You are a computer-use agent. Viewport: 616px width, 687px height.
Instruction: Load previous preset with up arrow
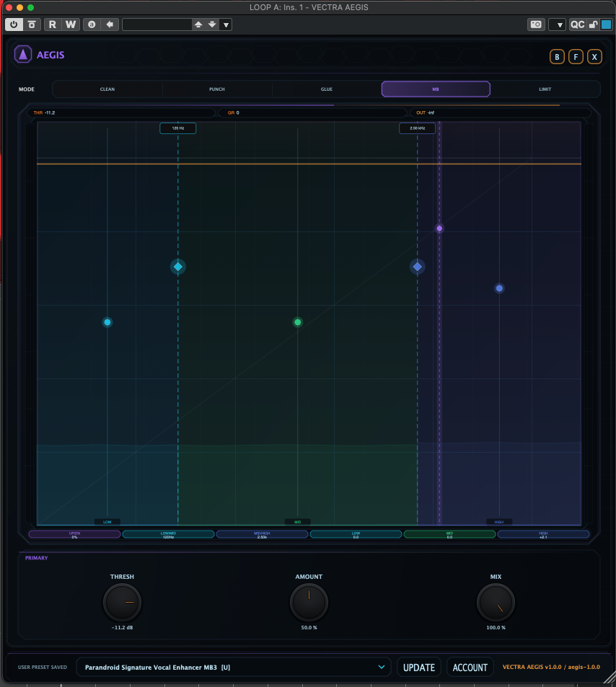[x=198, y=25]
